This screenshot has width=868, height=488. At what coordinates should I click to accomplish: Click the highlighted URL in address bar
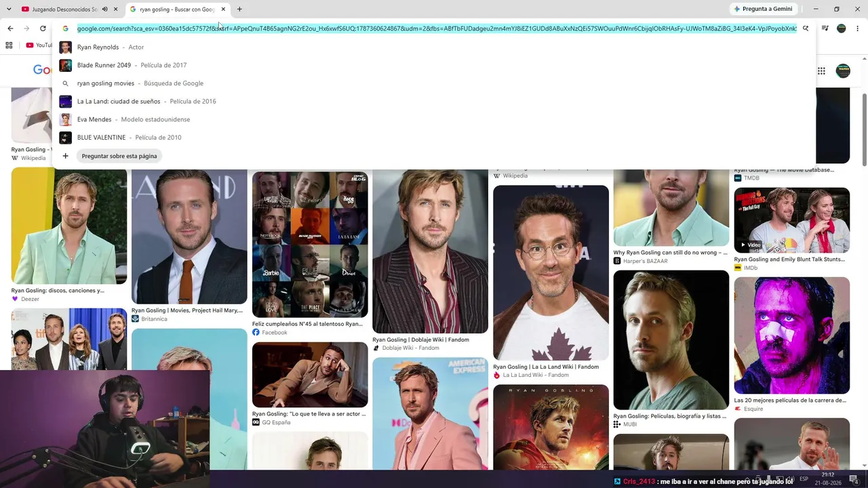click(437, 28)
